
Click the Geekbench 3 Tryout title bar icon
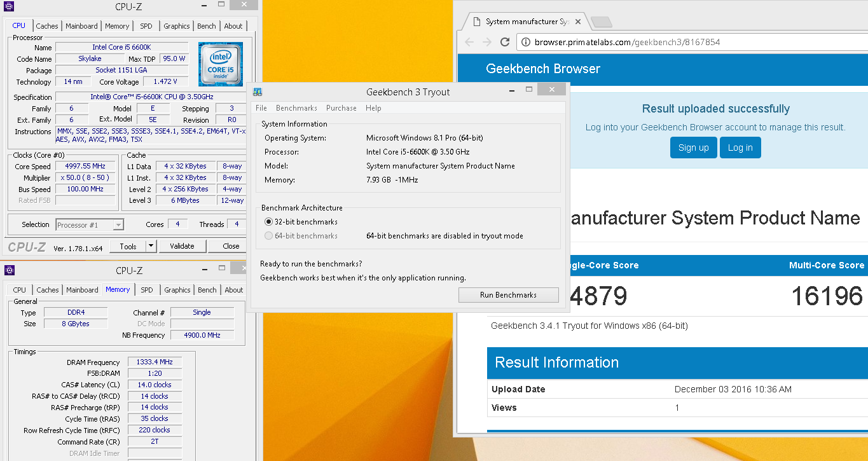pos(258,92)
